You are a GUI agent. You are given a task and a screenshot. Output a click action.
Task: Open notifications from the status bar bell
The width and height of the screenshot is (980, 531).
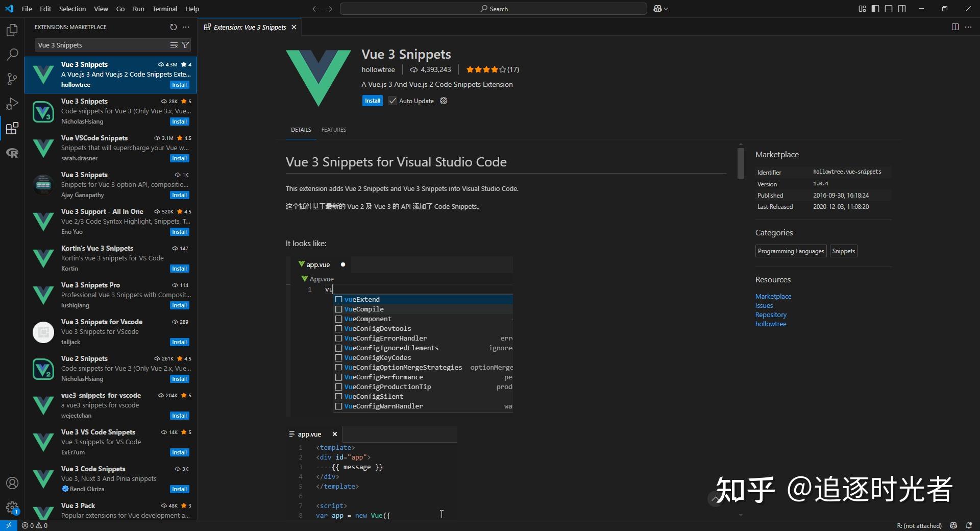point(968,525)
